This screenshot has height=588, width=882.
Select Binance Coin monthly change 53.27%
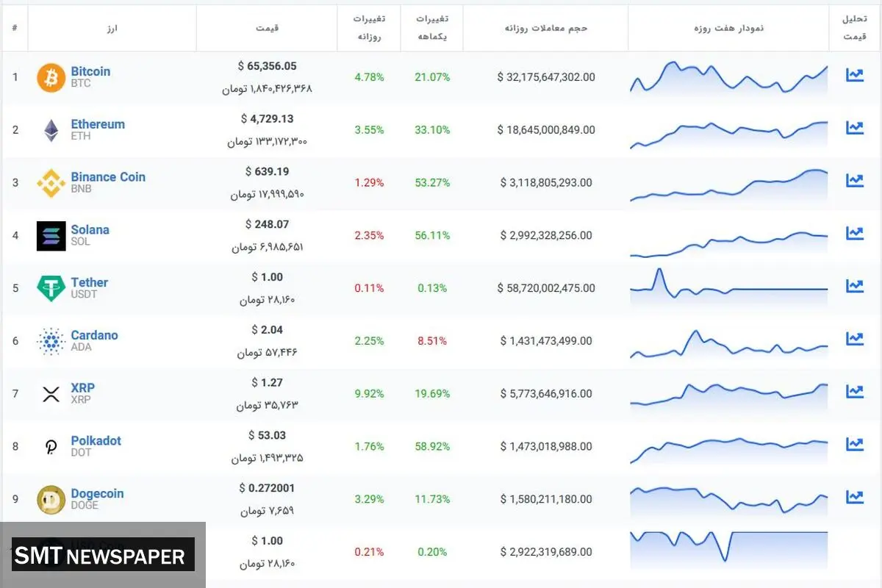click(x=432, y=182)
